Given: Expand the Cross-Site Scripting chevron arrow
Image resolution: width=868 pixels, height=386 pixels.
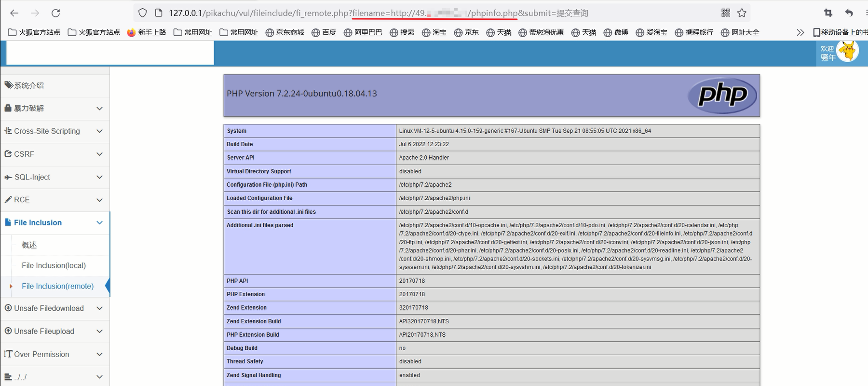Looking at the screenshot, I should (99, 131).
